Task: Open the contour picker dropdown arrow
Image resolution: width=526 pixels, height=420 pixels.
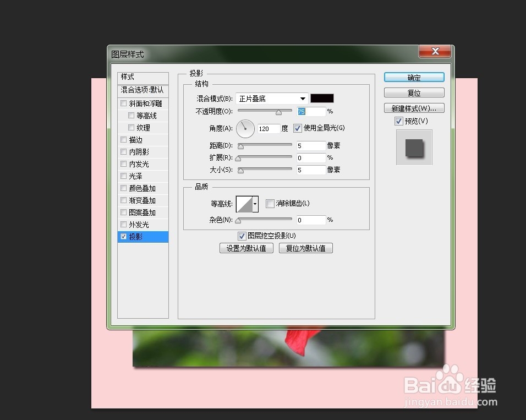Action: (255, 204)
